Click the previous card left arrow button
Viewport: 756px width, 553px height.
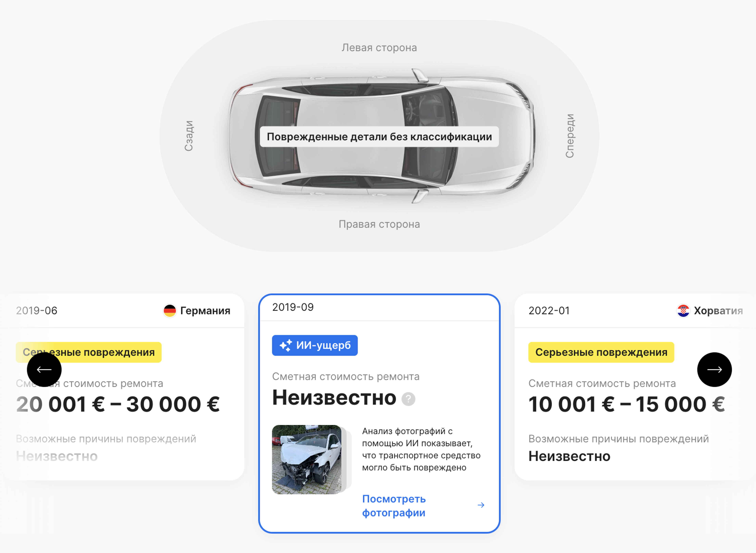[x=44, y=370]
